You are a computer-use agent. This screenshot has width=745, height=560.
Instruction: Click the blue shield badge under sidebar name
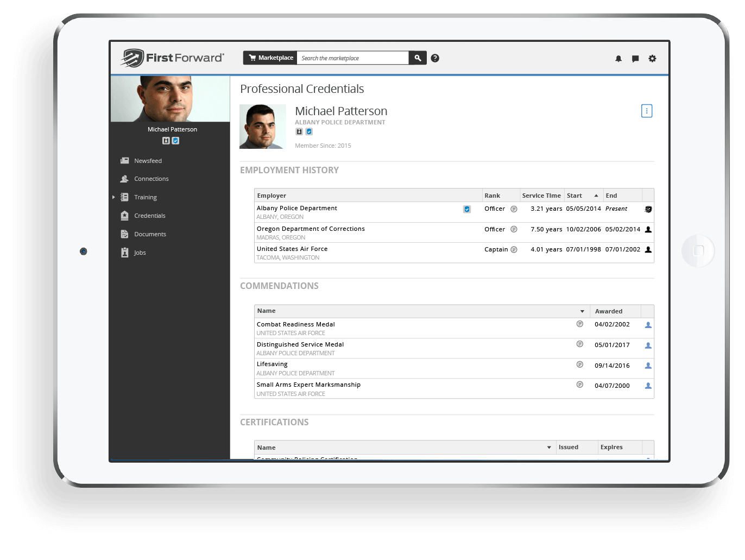coord(176,141)
